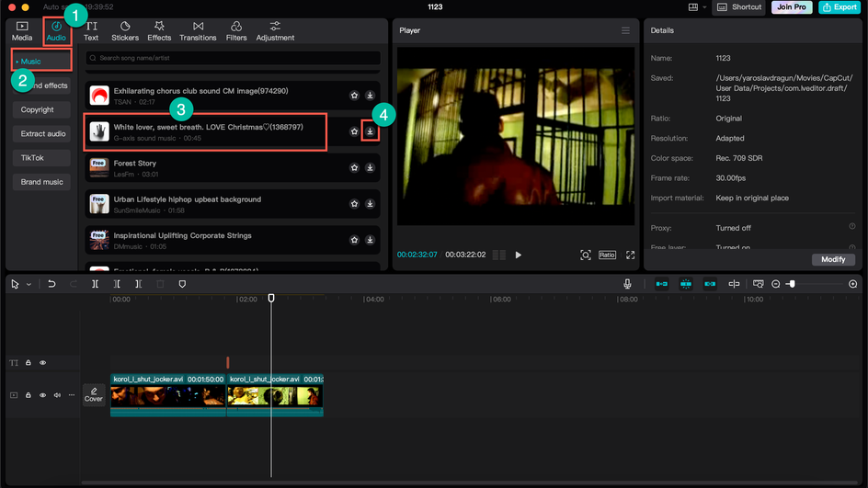
Task: Select the Brand music category
Action: point(41,182)
